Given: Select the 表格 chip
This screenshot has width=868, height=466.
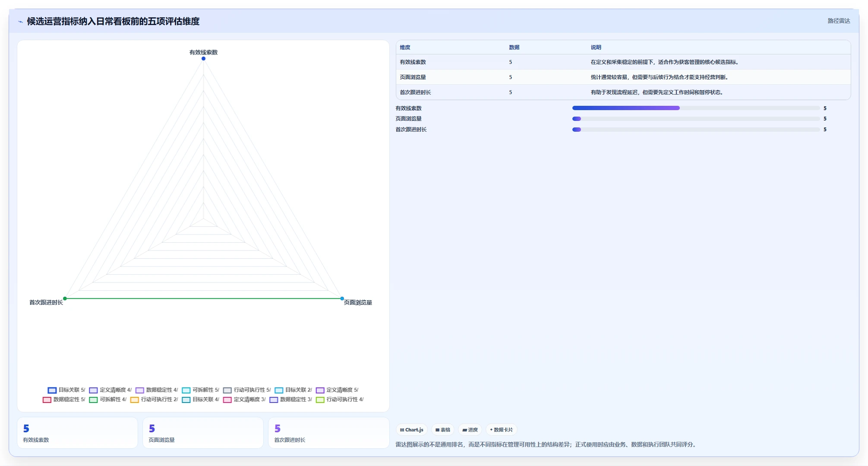Looking at the screenshot, I should (x=443, y=430).
